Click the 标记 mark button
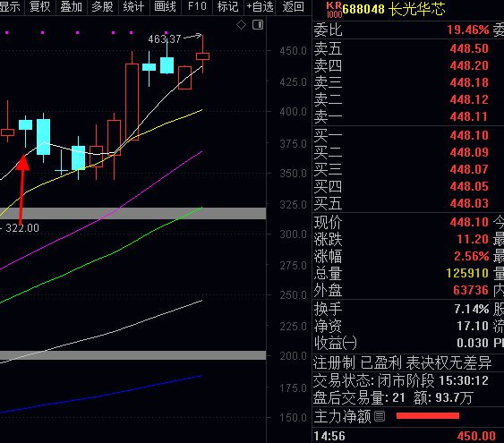The height and width of the screenshot is (443, 504). (228, 6)
